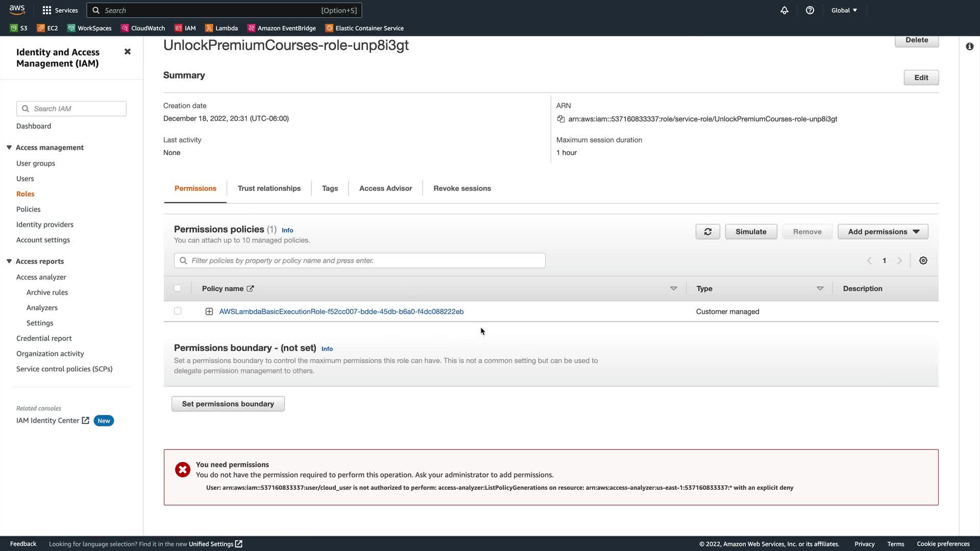
Task: Select the AWSLambdaBasicExecutionRole policy checkbox
Action: pyautogui.click(x=178, y=311)
